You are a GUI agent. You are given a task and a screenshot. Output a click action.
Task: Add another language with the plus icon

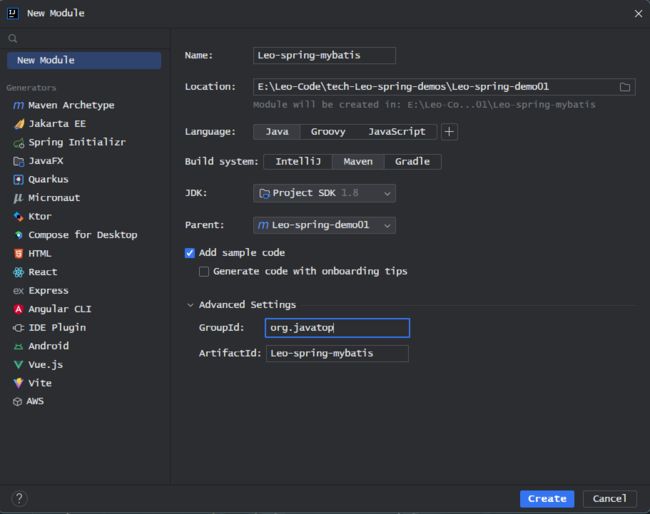click(449, 132)
